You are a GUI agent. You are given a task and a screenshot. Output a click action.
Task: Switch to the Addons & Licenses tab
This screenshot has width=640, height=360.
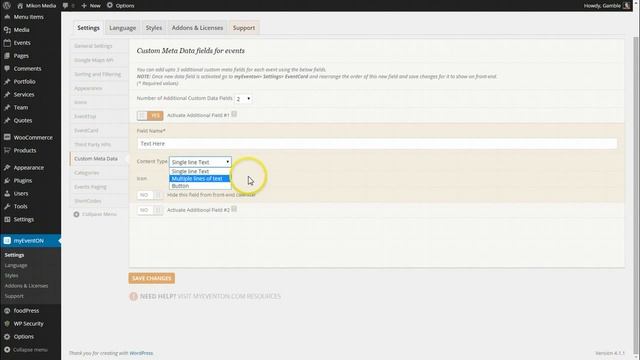tap(197, 28)
